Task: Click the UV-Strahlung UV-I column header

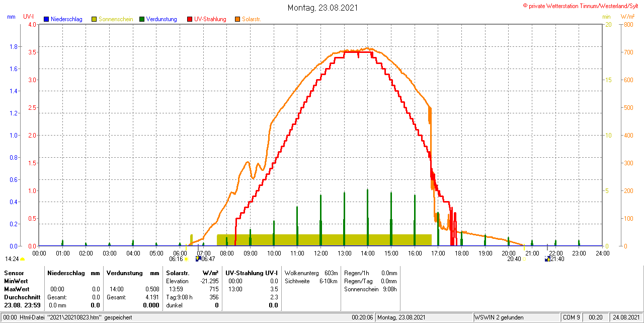Action: pyautogui.click(x=252, y=273)
